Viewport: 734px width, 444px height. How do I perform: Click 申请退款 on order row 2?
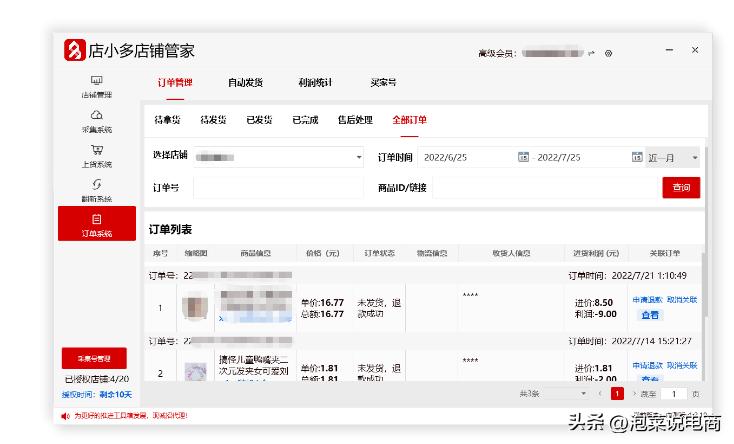[x=647, y=365]
